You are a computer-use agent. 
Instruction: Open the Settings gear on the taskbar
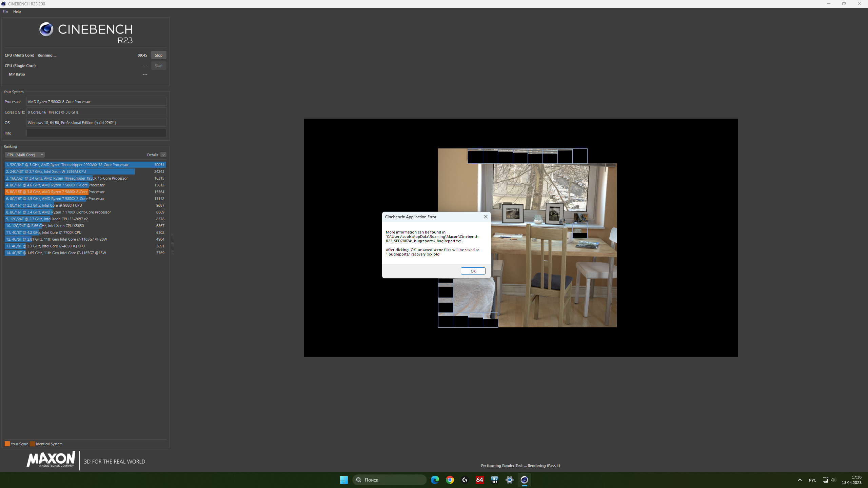pyautogui.click(x=509, y=480)
